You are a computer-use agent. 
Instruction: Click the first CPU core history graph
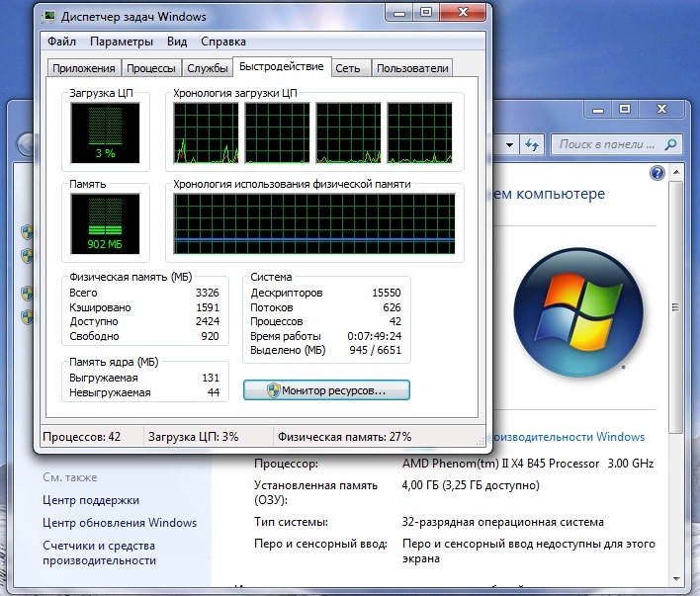[x=206, y=133]
